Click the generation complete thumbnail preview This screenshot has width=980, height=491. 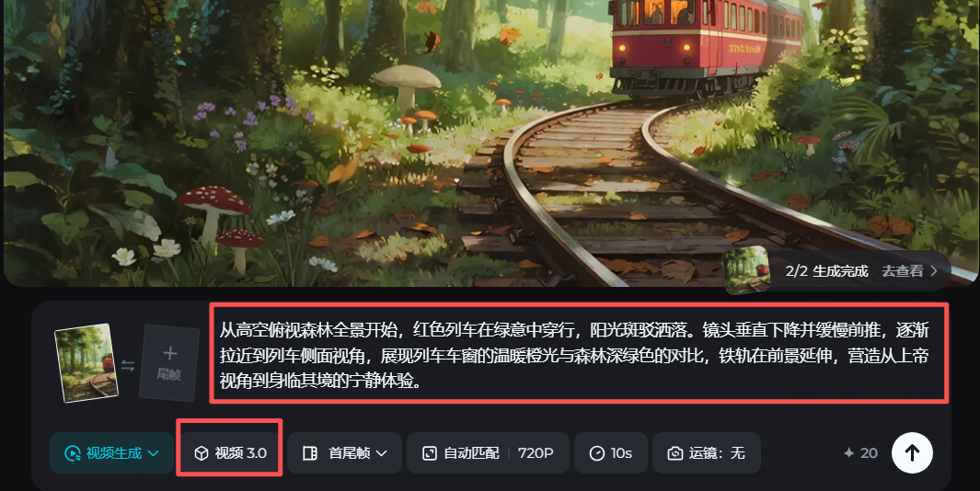pyautogui.click(x=746, y=269)
